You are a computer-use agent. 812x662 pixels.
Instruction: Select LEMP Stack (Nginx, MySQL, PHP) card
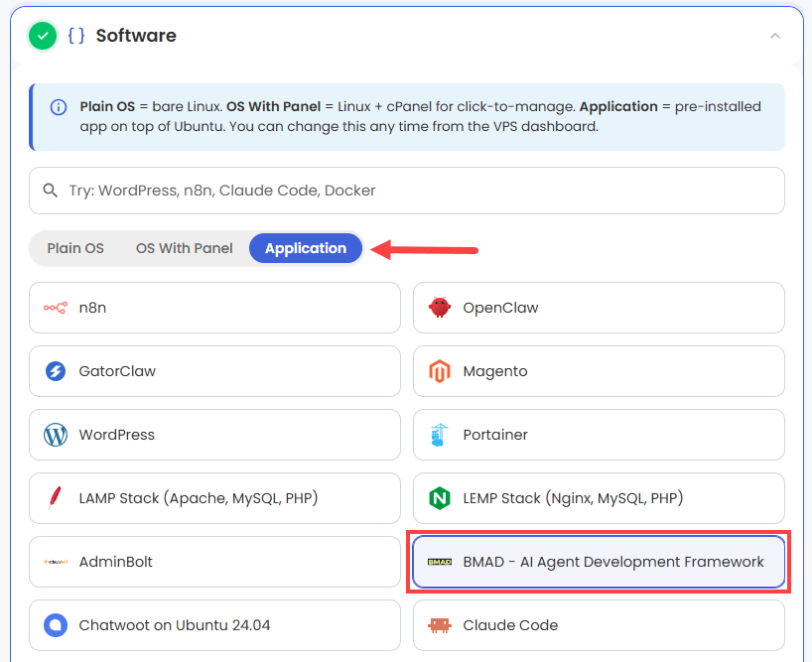(600, 498)
